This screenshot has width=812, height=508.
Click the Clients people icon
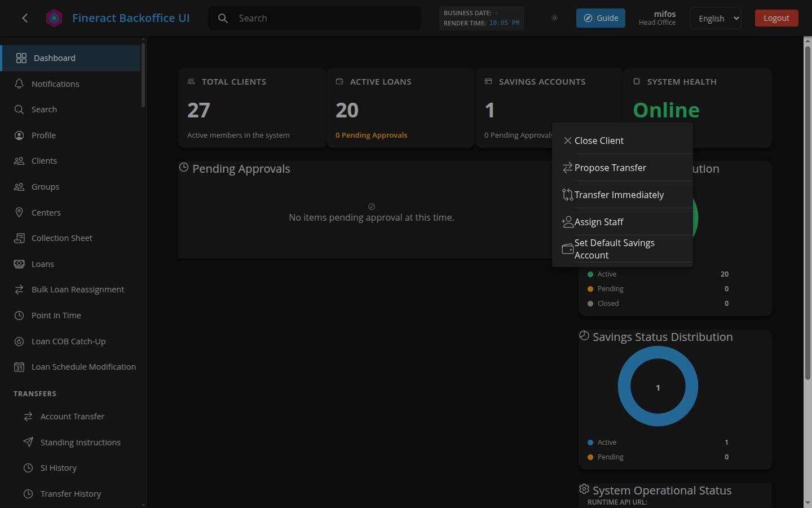click(x=19, y=161)
